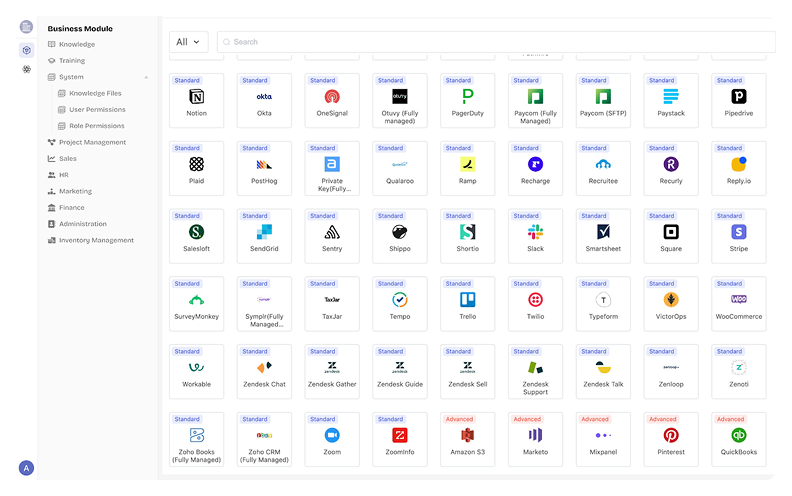The height and width of the screenshot is (496, 792).
Task: Click the user avatar at bottom left
Action: pyautogui.click(x=26, y=468)
